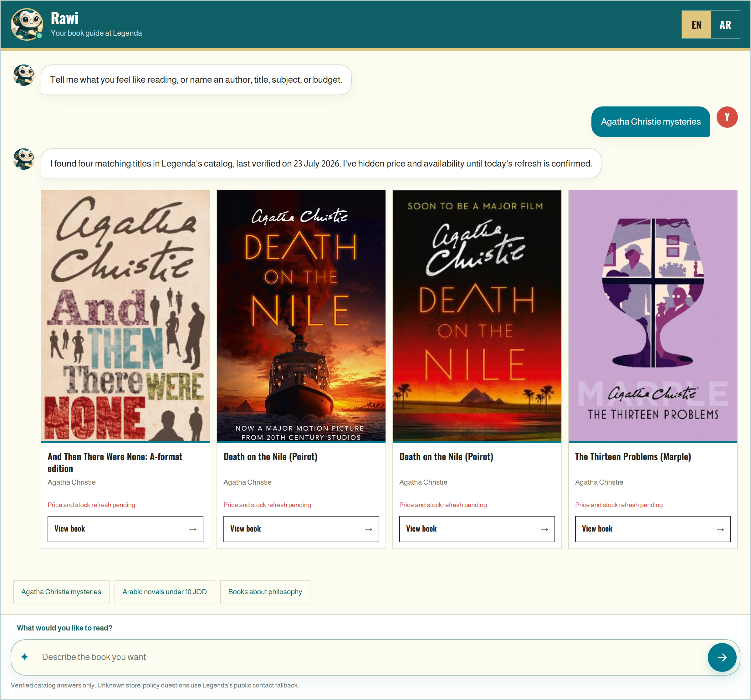Click 'Price and stock refresh pending' under Thirteen Problems
Image resolution: width=751 pixels, height=700 pixels.
[619, 505]
